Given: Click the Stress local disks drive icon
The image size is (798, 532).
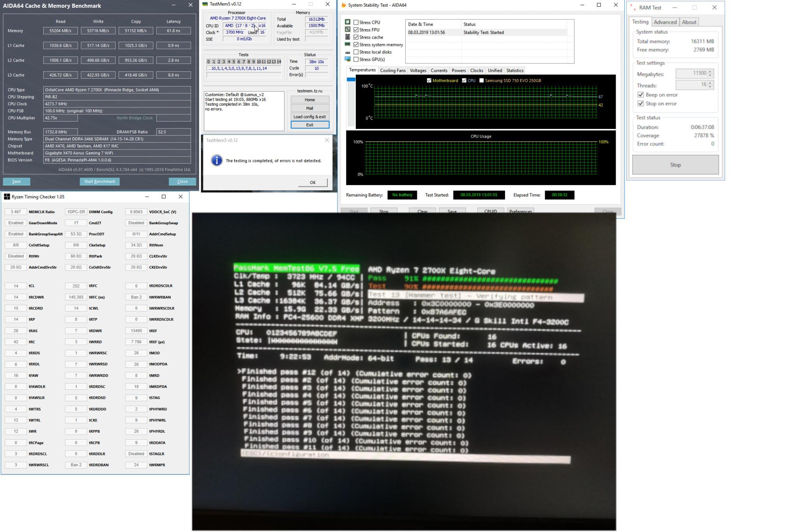Looking at the screenshot, I should pyautogui.click(x=348, y=52).
